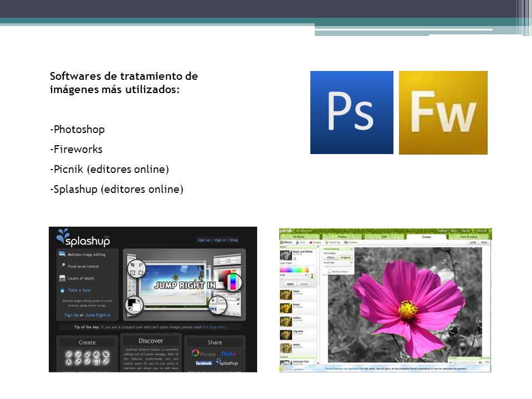Click the crop icon under Create
This screenshot has height=399, width=532.
click(x=106, y=354)
